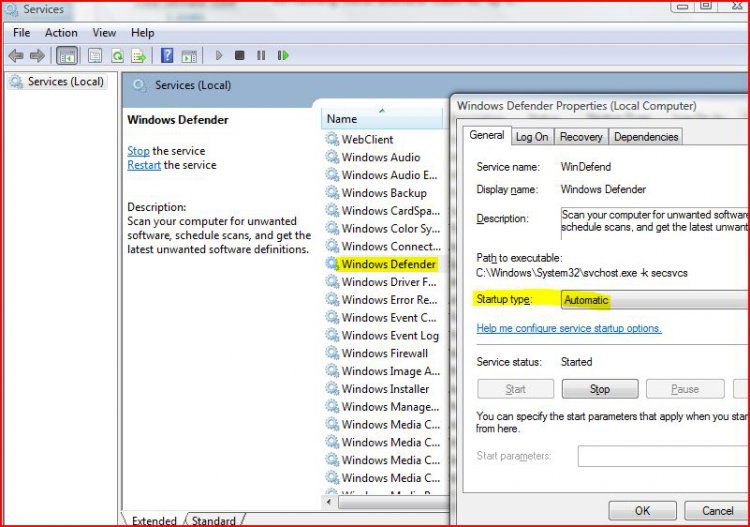Click gear icon beside Windows Firewall
The image size is (750, 527).
pyautogui.click(x=332, y=352)
